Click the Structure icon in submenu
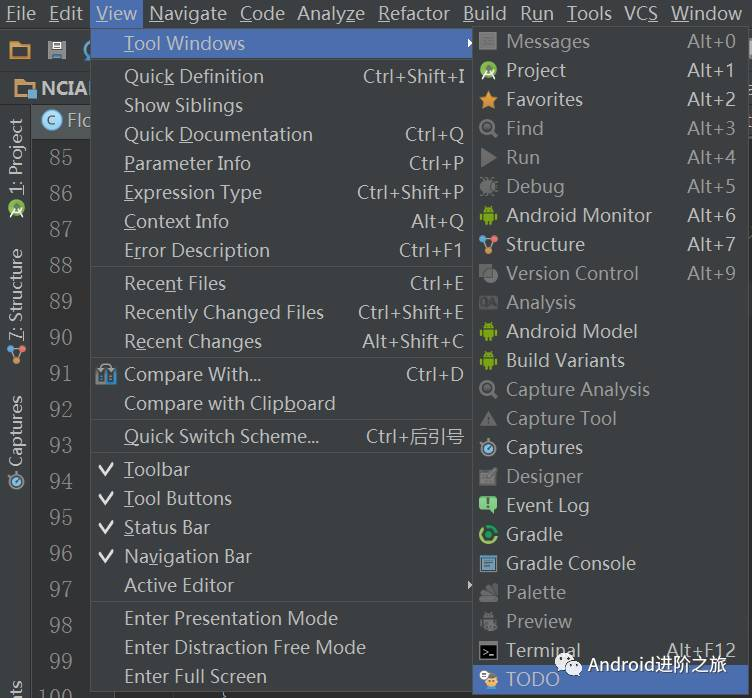Image resolution: width=752 pixels, height=698 pixels. coord(488,245)
